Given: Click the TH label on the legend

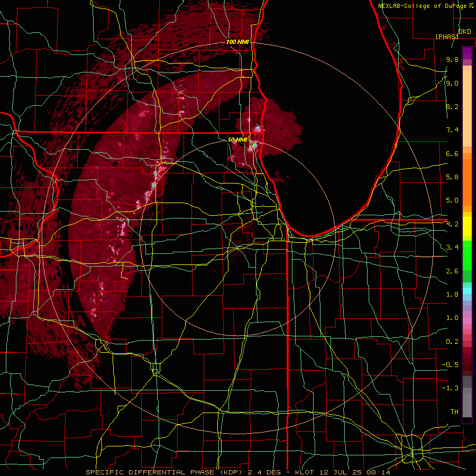Looking at the screenshot, I should pyautogui.click(x=454, y=412).
